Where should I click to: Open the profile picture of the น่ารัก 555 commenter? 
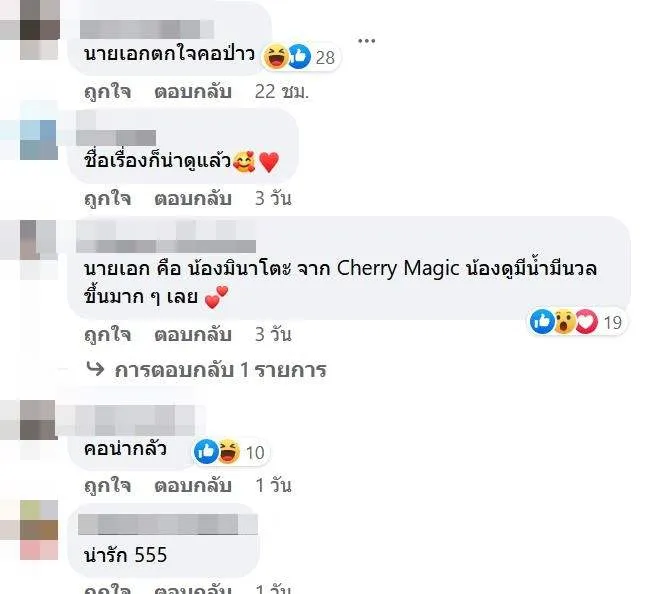pyautogui.click(x=39, y=530)
